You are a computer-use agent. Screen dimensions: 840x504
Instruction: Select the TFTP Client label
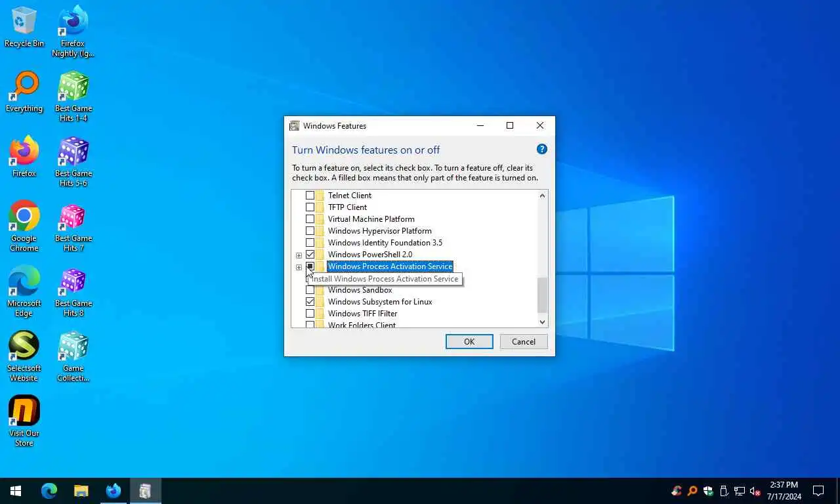coord(348,207)
